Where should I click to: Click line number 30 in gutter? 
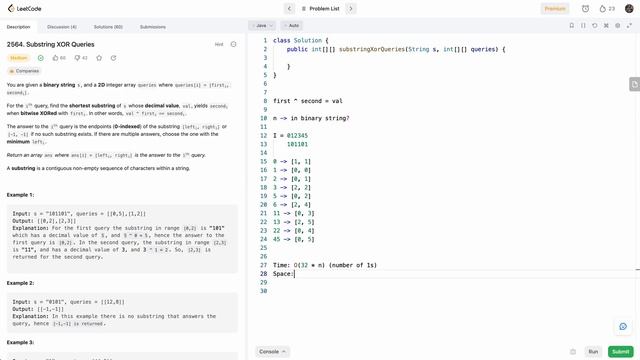click(263, 291)
